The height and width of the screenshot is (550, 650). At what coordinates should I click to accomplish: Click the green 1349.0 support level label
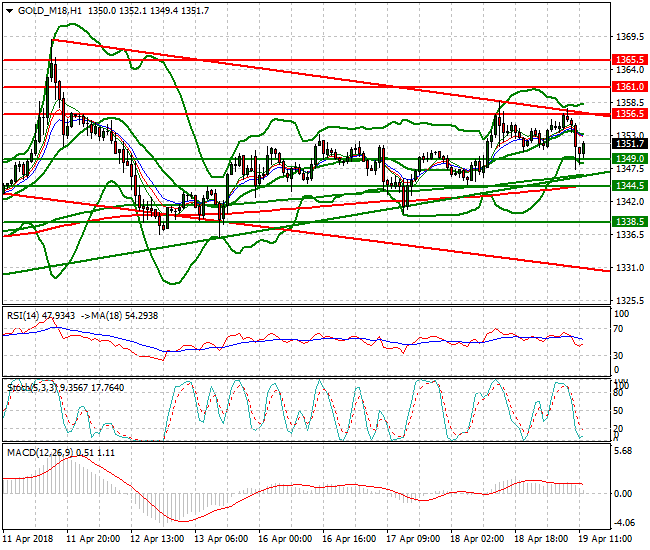[630, 159]
